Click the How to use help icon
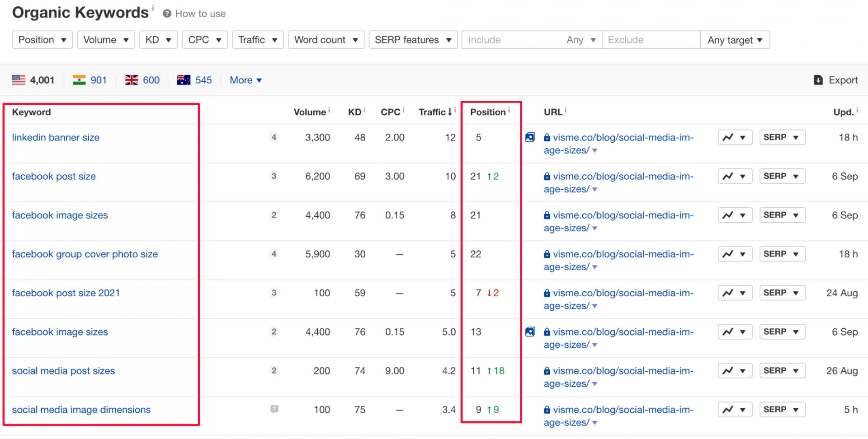The width and height of the screenshot is (868, 439). [167, 14]
